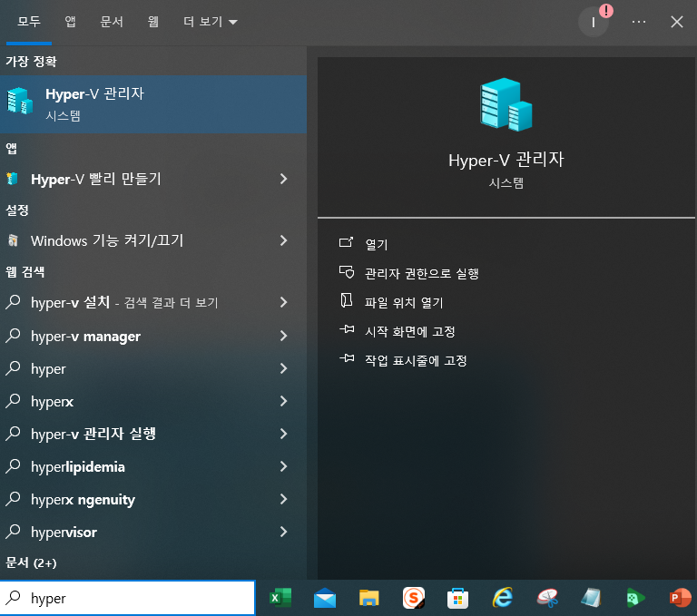Click the pin icon for 작업 표시줄에 고정
This screenshot has height=616, width=697.
[x=347, y=358]
